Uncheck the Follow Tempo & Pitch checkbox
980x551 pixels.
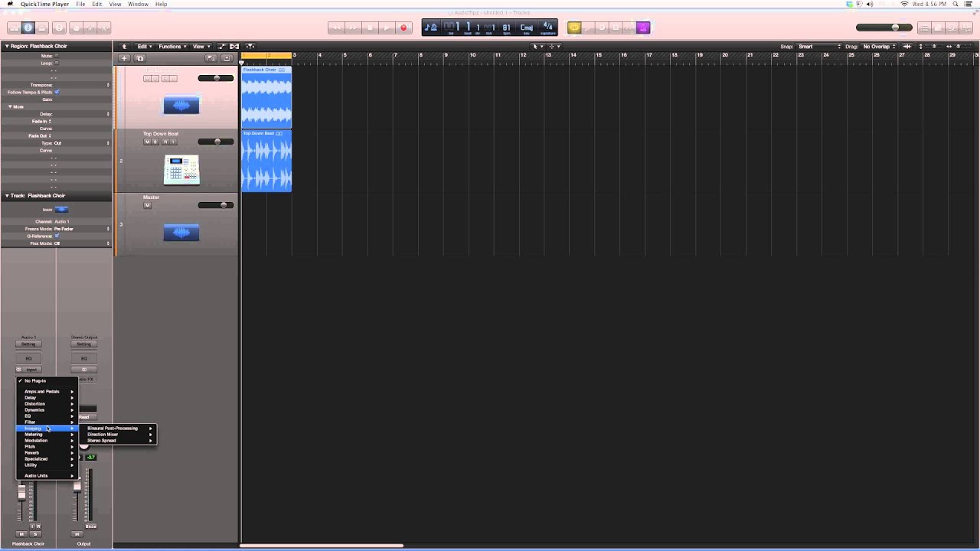click(57, 92)
